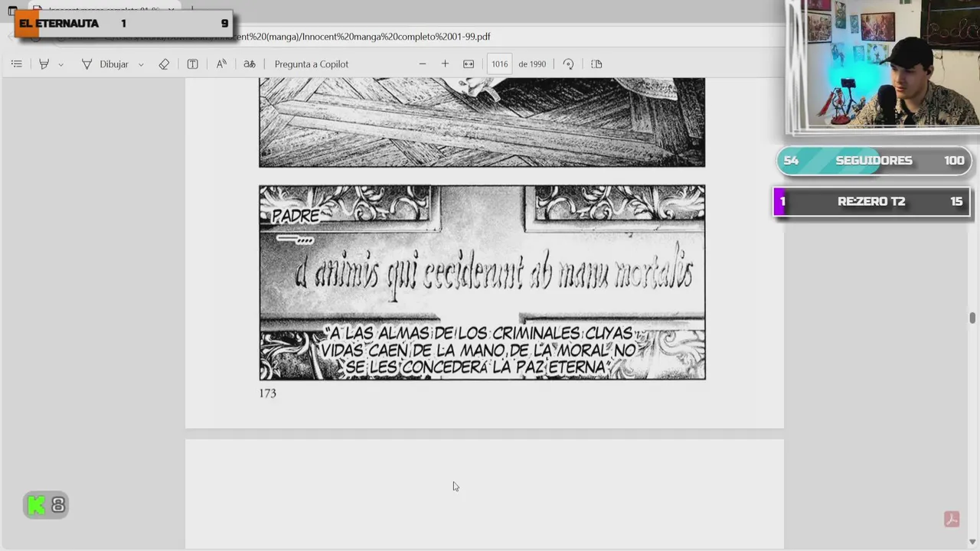The image size is (980, 551).
Task: Open the page view layout options
Action: coord(596,64)
